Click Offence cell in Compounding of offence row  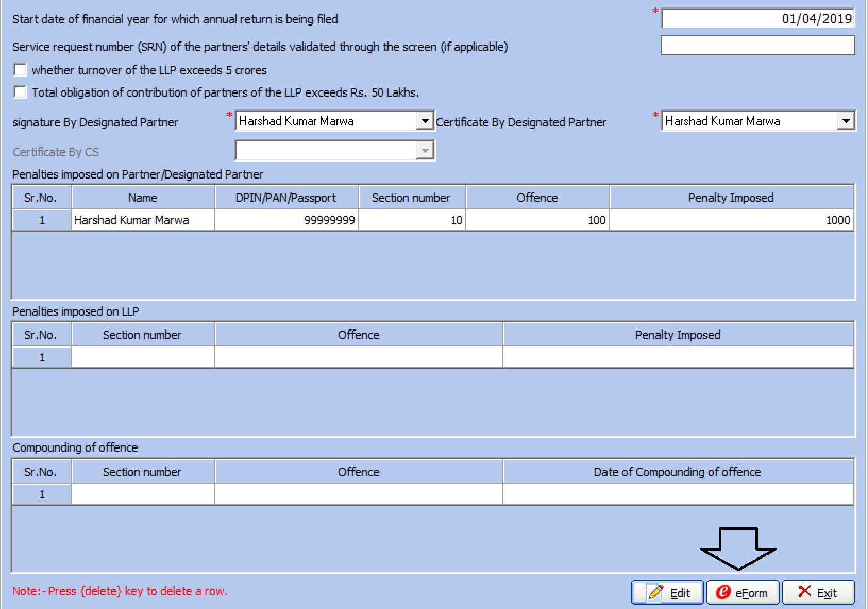[x=359, y=494]
